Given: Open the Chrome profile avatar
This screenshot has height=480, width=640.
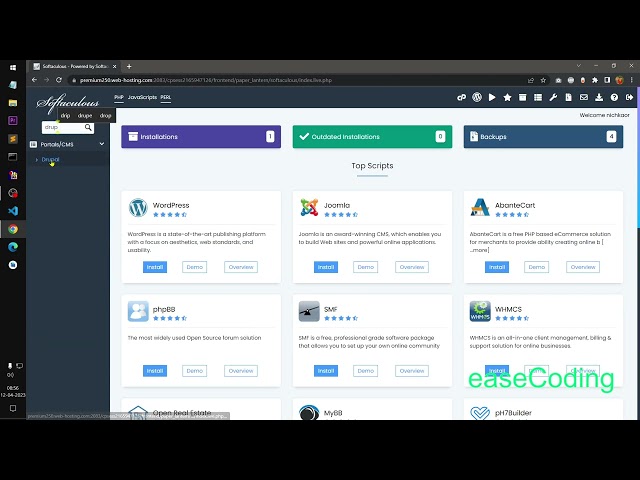Looking at the screenshot, I should pyautogui.click(x=620, y=80).
